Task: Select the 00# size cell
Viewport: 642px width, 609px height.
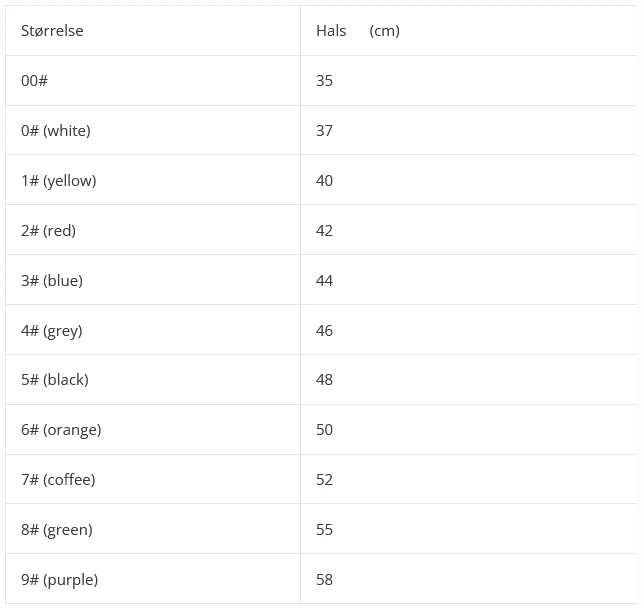Action: [35, 81]
